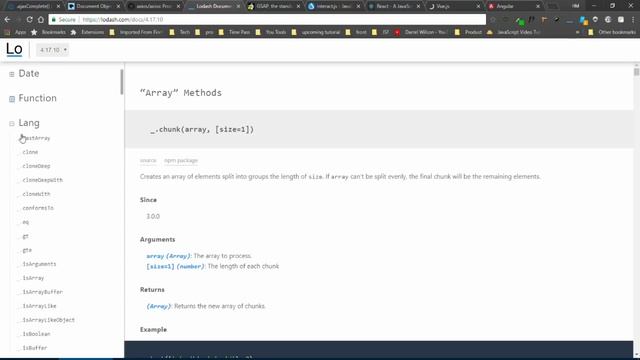
Task: Open the Time Pass bookmark folder
Action: click(234, 32)
